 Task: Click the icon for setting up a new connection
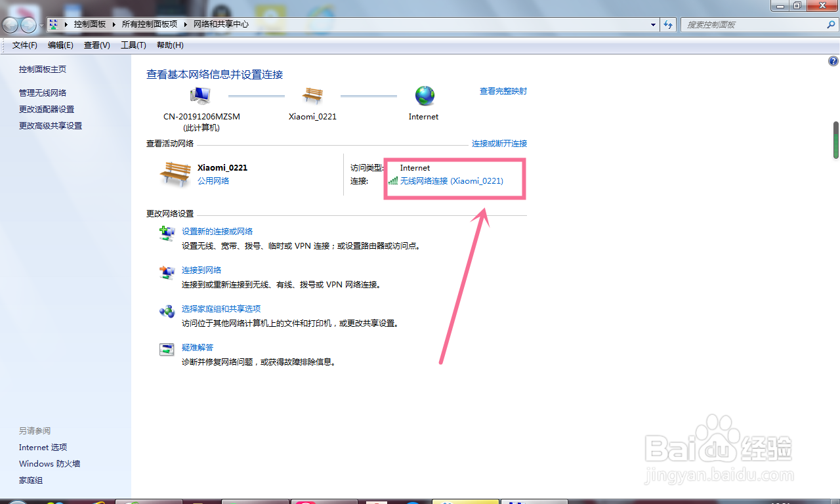click(x=167, y=233)
